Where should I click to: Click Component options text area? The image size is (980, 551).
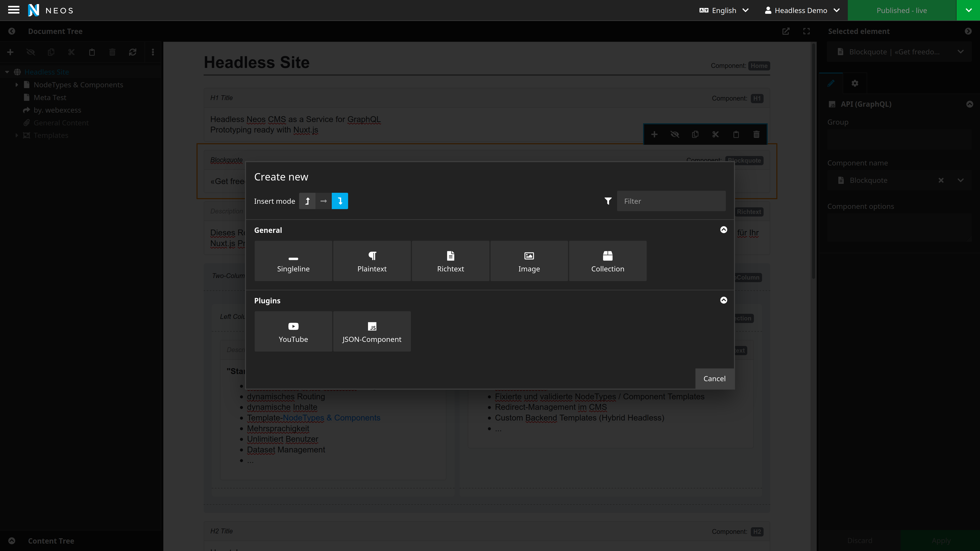click(x=899, y=227)
